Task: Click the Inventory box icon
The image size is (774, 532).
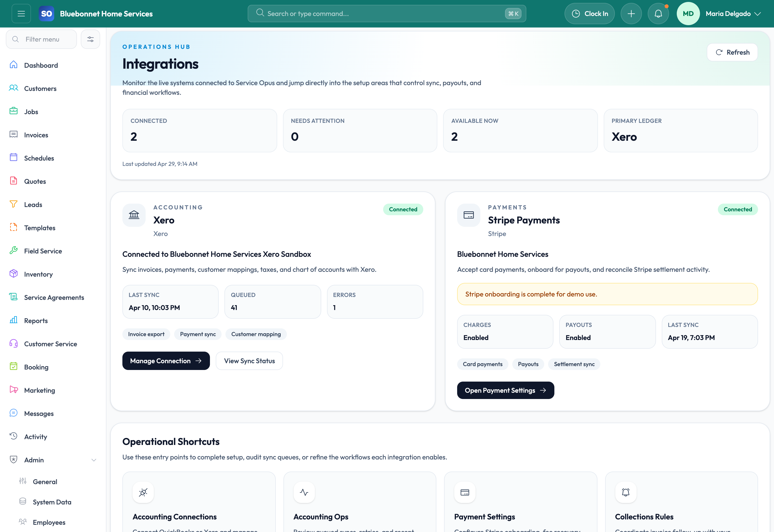Action: (14, 274)
